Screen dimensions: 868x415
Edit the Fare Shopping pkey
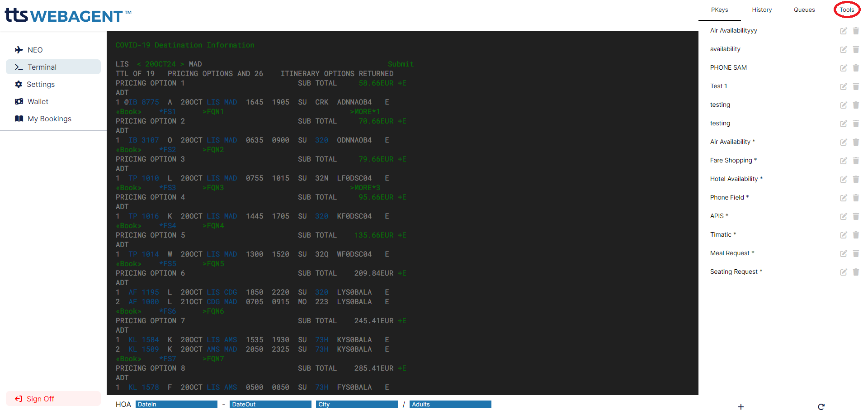[x=843, y=161]
